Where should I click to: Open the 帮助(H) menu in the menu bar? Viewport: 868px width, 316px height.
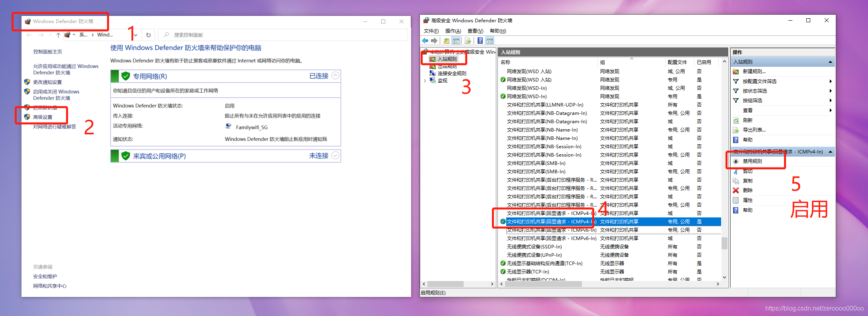tap(498, 31)
